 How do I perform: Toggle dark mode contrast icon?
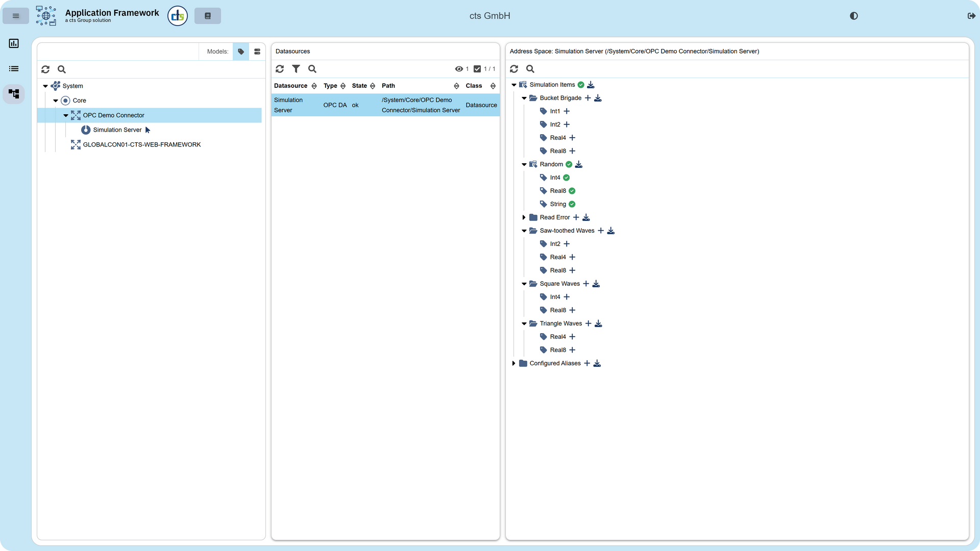[853, 16]
